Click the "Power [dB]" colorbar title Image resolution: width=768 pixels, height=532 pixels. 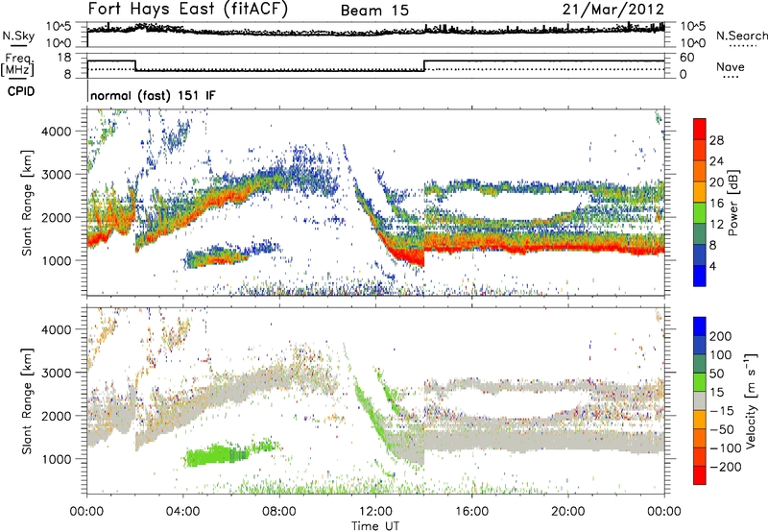coord(732,203)
